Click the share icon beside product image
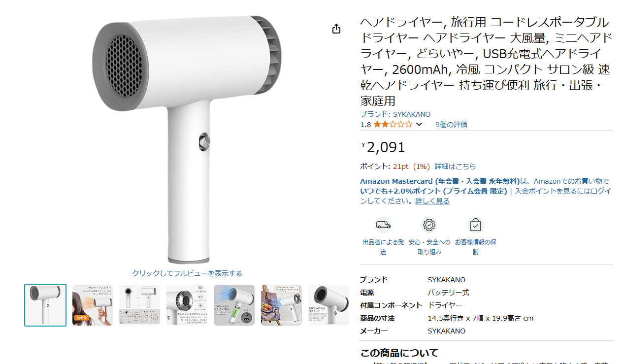The height and width of the screenshot is (364, 624). pos(336,29)
